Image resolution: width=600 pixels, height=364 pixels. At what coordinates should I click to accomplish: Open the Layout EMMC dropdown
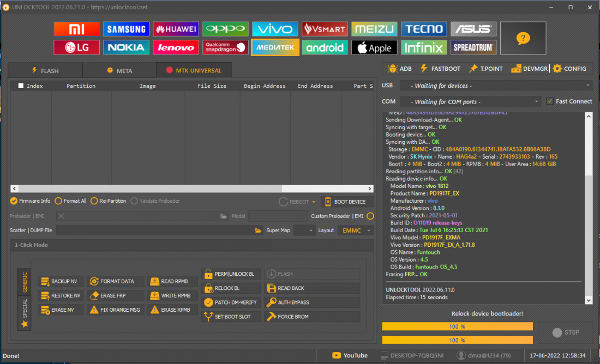pos(356,230)
